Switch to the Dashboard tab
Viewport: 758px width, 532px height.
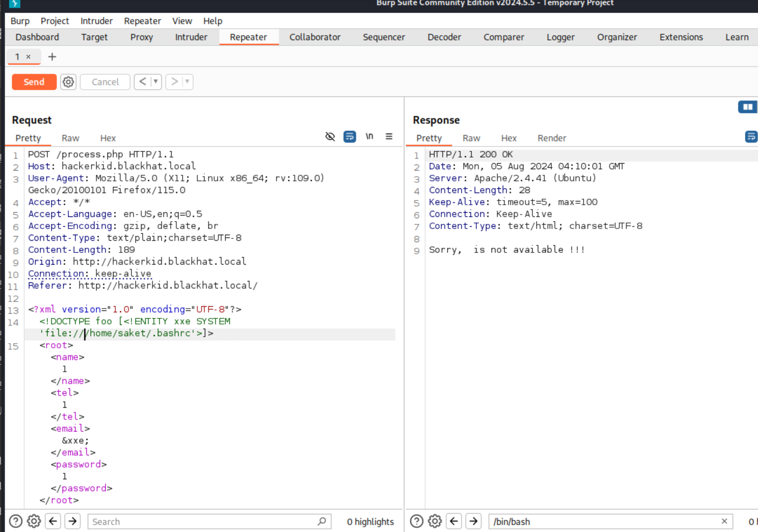tap(37, 37)
